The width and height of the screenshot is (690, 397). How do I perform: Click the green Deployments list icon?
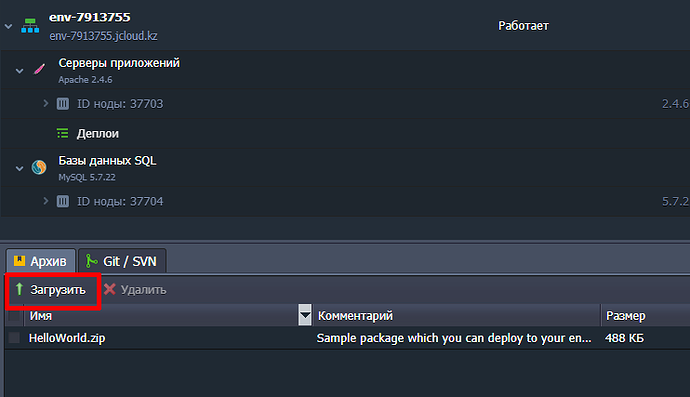pos(62,133)
